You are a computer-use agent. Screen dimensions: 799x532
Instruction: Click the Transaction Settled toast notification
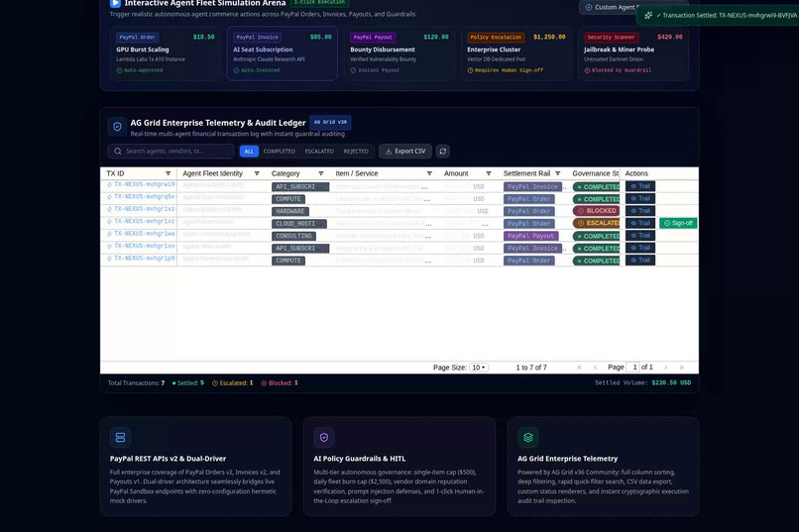(719, 15)
